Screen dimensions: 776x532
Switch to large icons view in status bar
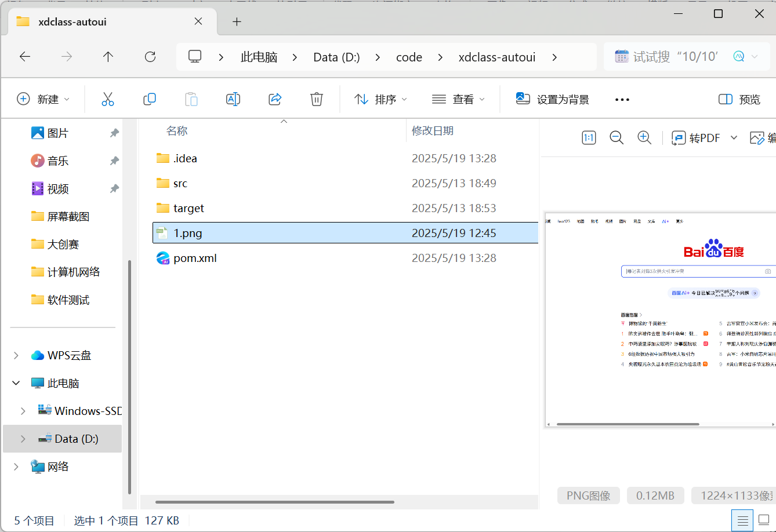(x=764, y=521)
